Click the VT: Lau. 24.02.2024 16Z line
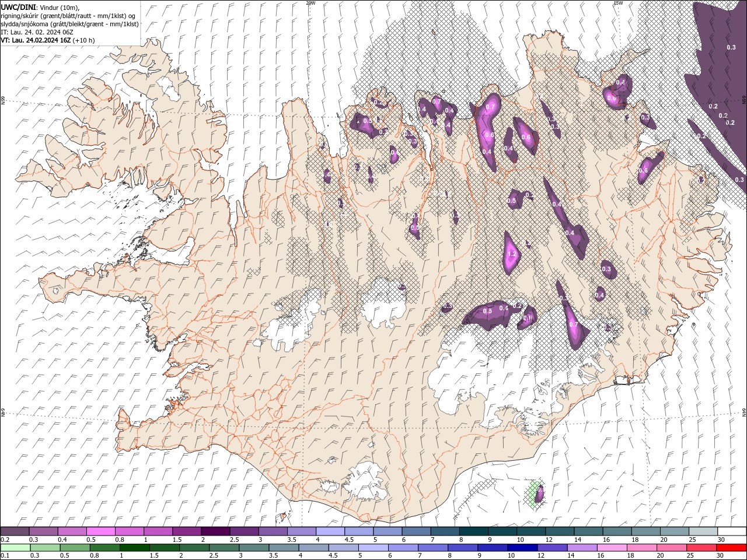747x560 pixels. [48, 40]
